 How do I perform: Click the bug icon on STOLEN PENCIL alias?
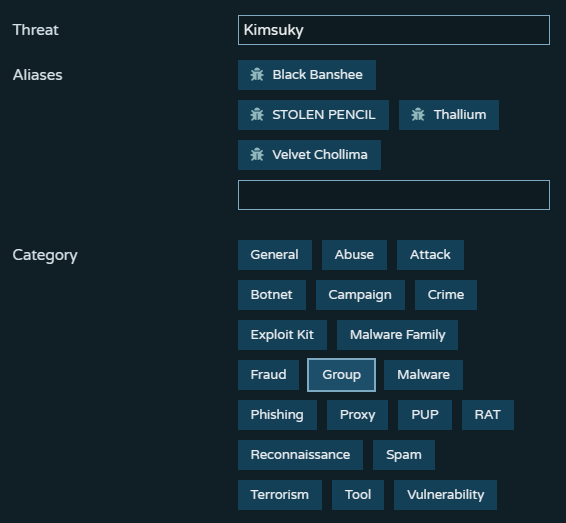pyautogui.click(x=257, y=115)
